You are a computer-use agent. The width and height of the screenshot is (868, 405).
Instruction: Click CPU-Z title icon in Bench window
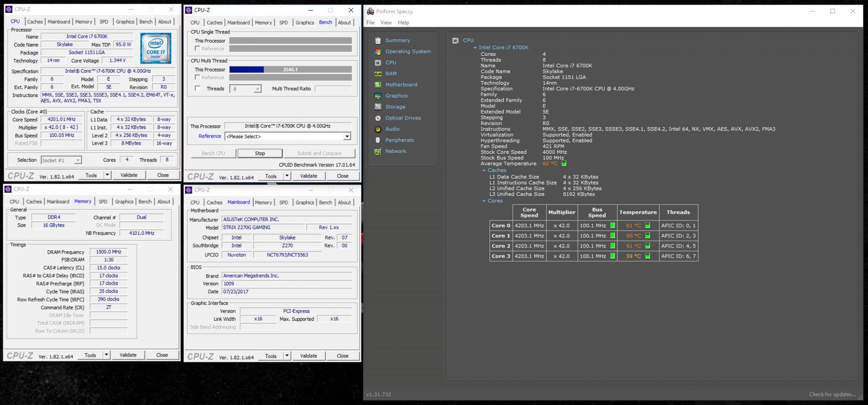click(189, 10)
